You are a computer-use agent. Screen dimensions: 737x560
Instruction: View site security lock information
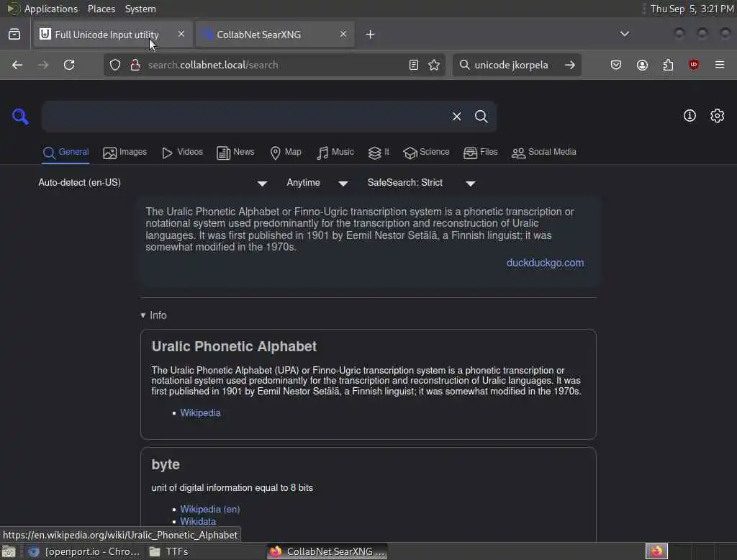pyautogui.click(x=135, y=65)
